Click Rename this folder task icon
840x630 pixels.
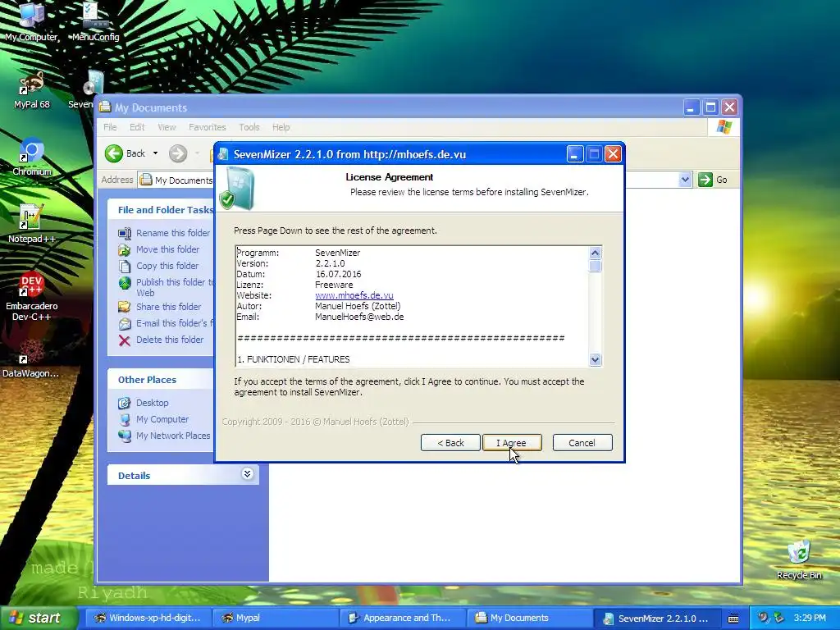click(125, 233)
